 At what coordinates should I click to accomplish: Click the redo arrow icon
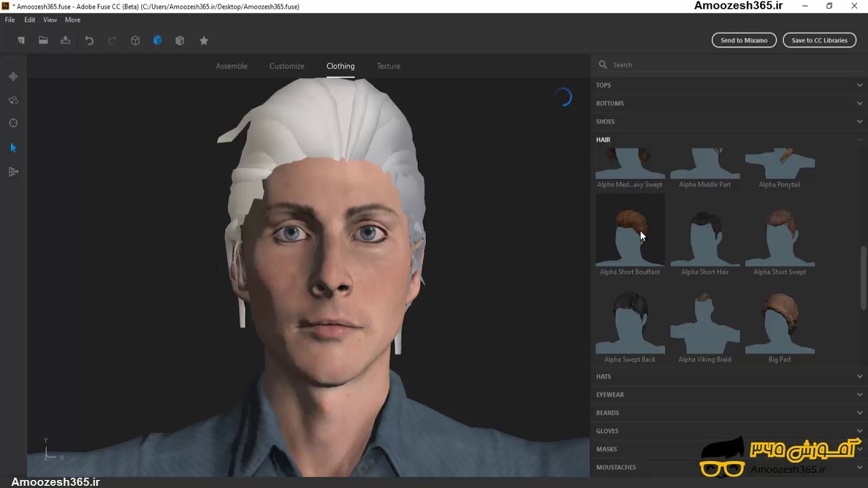(x=113, y=41)
